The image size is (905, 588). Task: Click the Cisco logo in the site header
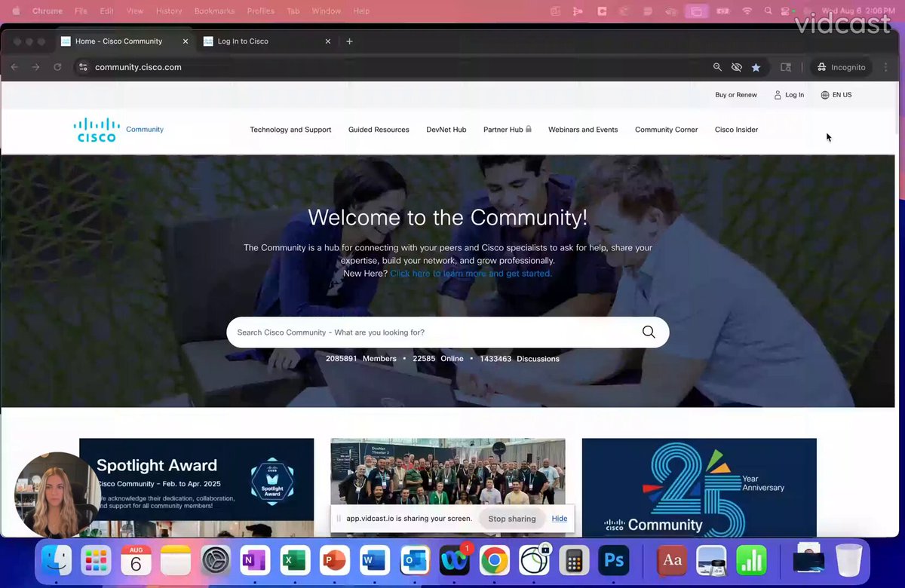point(97,130)
